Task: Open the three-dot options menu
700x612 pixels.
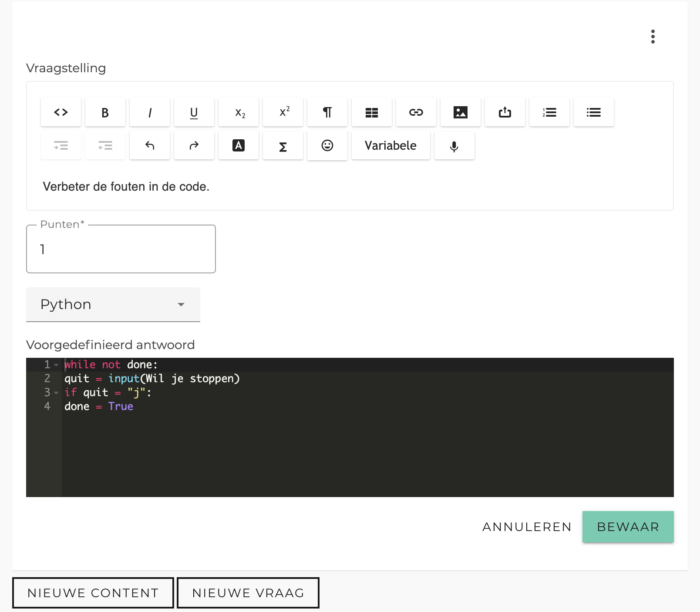Action: click(653, 37)
